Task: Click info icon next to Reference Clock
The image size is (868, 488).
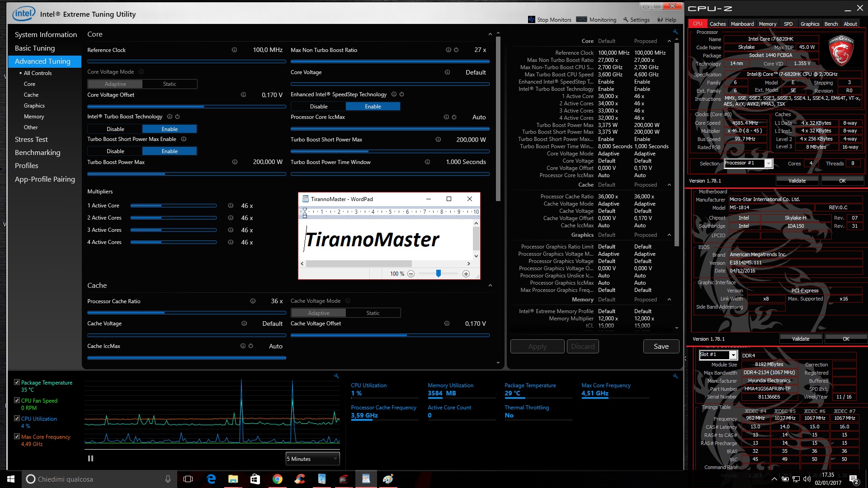Action: [234, 50]
